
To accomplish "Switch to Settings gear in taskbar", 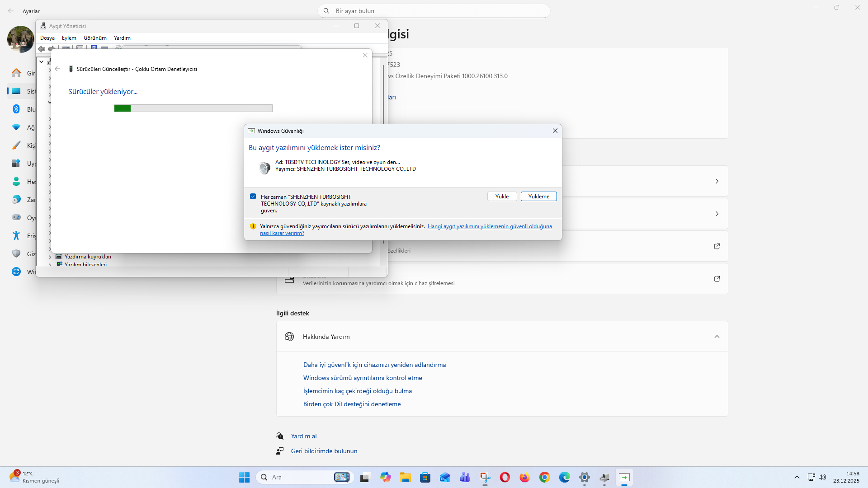I will [x=585, y=477].
